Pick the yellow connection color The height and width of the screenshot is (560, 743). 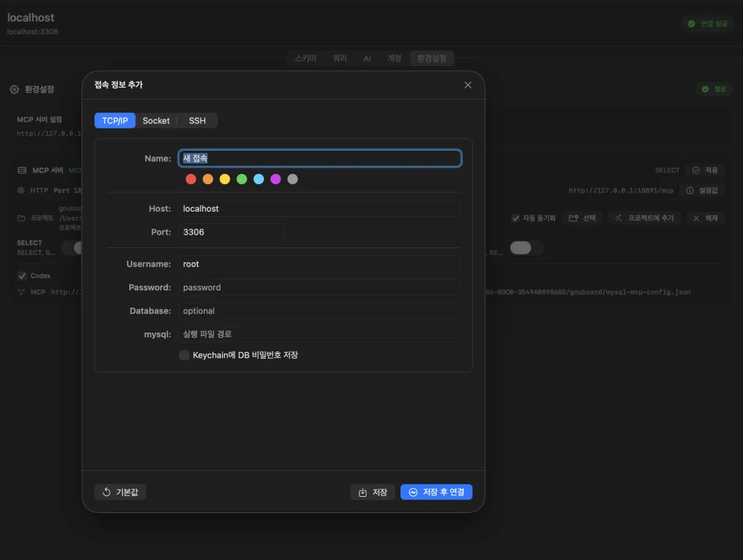coord(224,179)
